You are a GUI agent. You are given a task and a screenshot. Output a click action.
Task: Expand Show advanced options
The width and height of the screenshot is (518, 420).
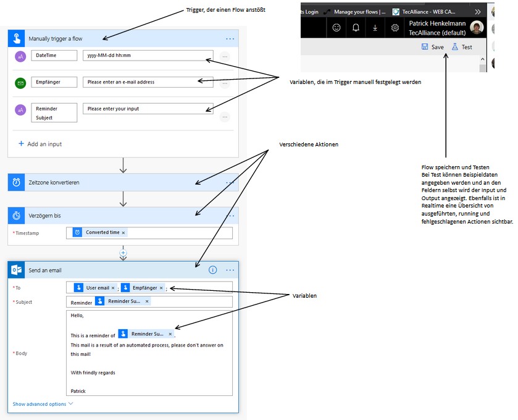pos(43,404)
